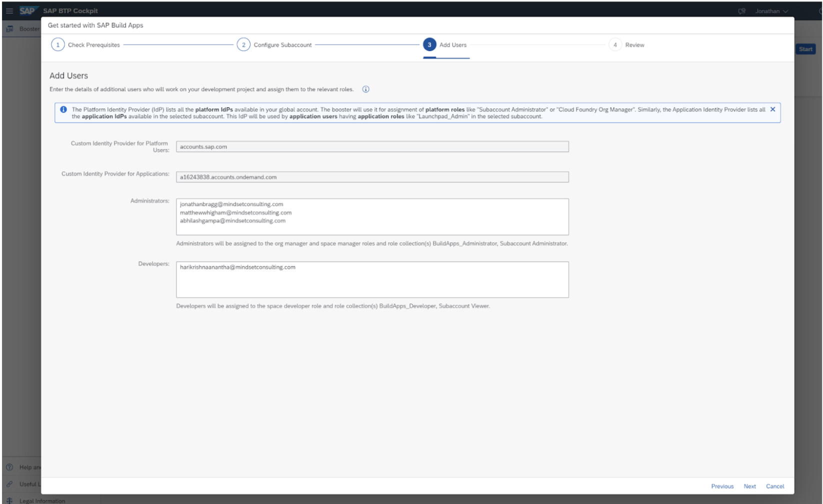
Task: Click the Legal Information scales icon
Action: 9,499
